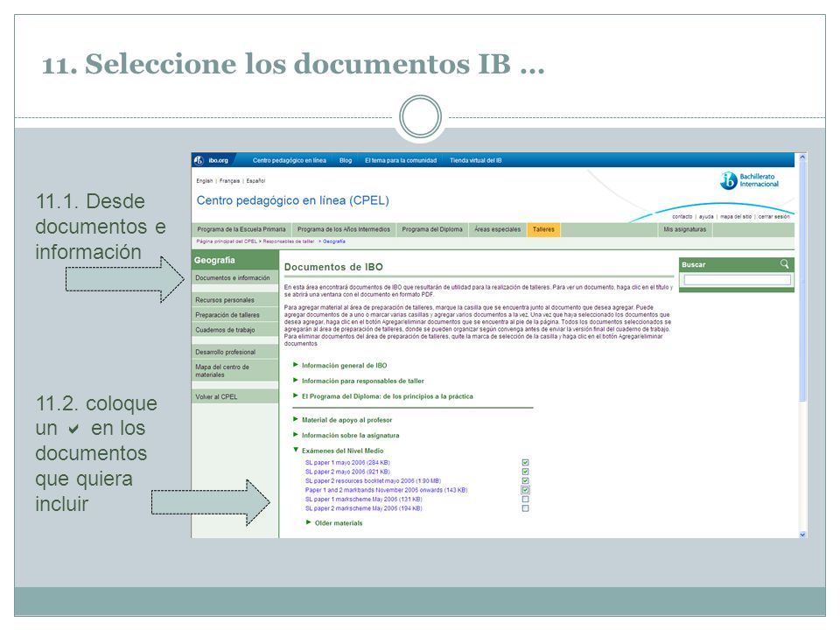Switch language to Français
Screen dimensions: 840x630
coord(229,181)
